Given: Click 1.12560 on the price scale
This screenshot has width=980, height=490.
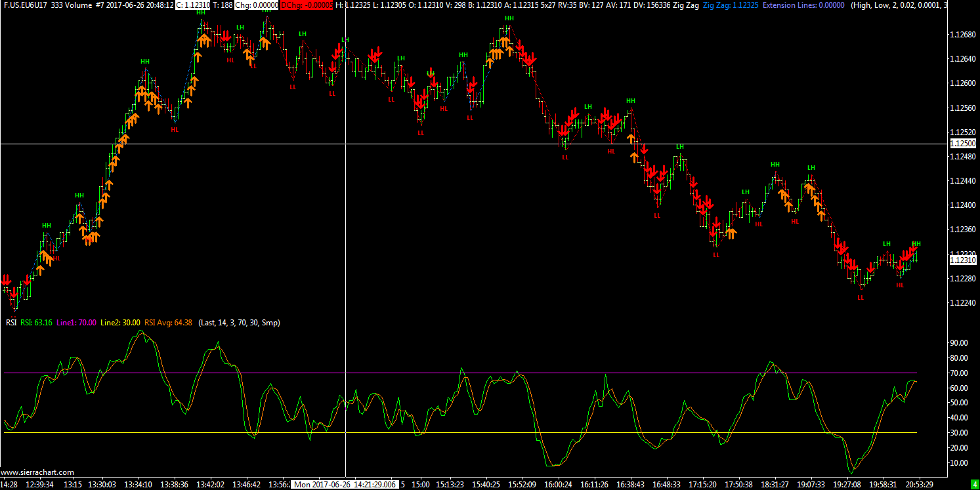Looking at the screenshot, I should point(963,108).
